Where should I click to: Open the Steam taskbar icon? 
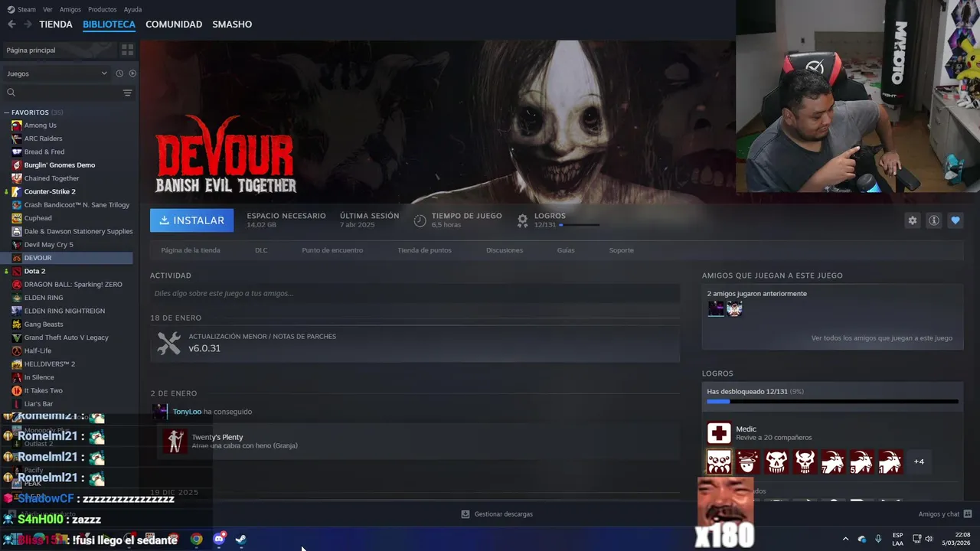coord(240,539)
